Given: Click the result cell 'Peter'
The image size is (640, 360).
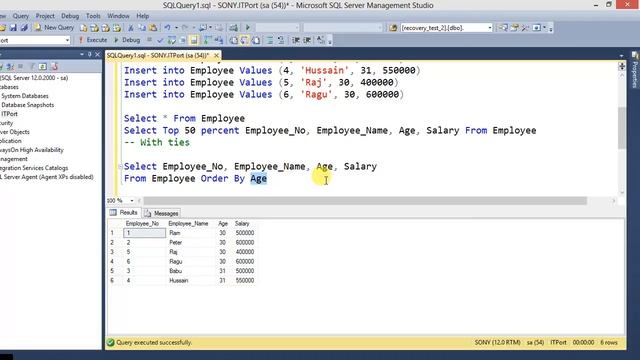Looking at the screenshot, I should (176, 242).
